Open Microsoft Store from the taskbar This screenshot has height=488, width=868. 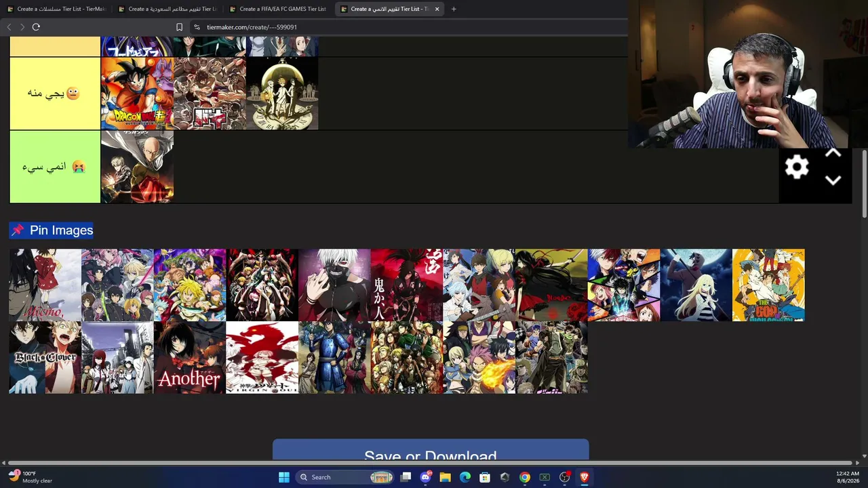tap(485, 477)
